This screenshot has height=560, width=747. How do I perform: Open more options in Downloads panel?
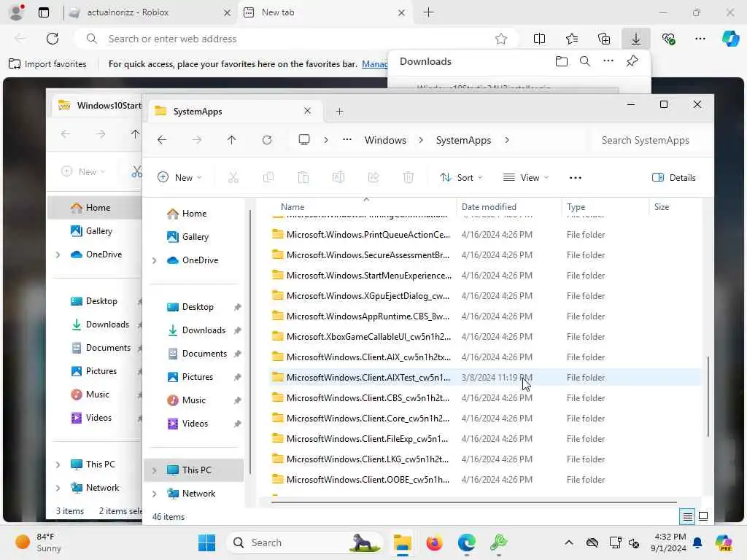point(608,61)
